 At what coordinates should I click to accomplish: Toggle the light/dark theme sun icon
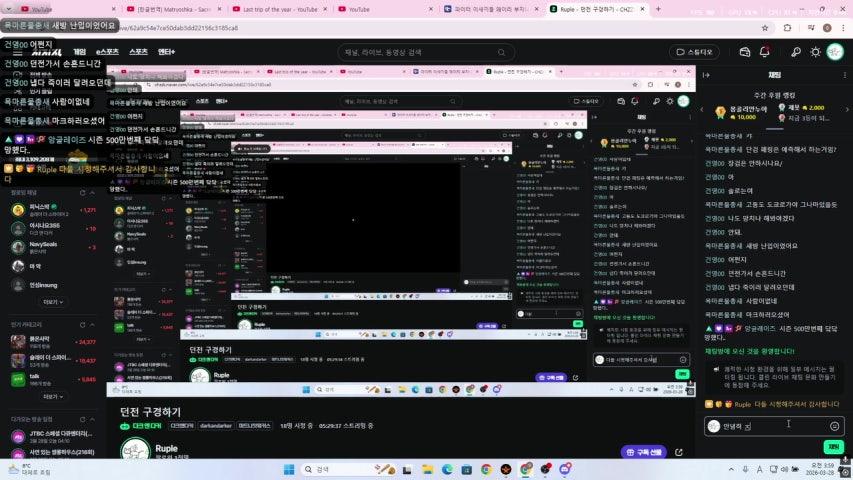point(815,52)
